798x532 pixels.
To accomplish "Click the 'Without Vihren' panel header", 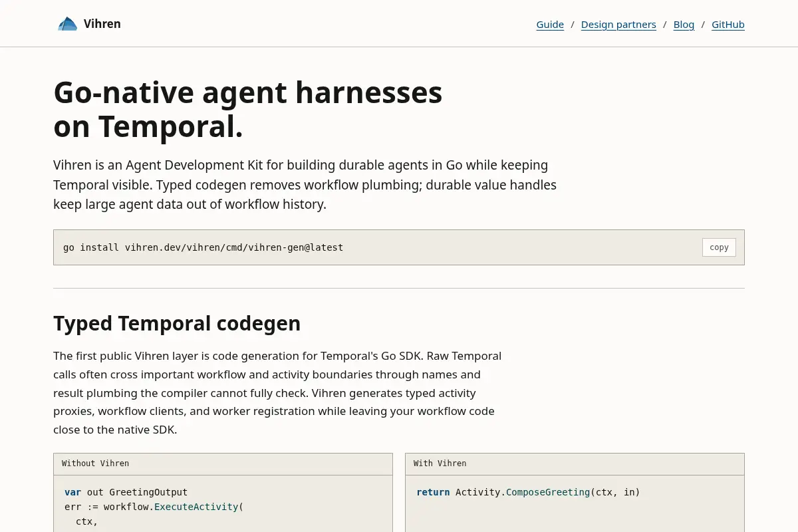I will [223, 464].
